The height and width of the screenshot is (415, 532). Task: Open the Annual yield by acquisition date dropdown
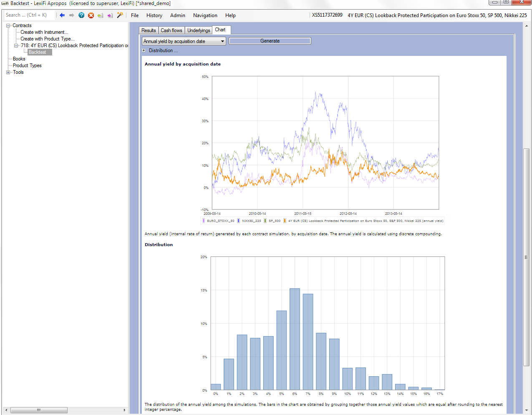coord(184,41)
